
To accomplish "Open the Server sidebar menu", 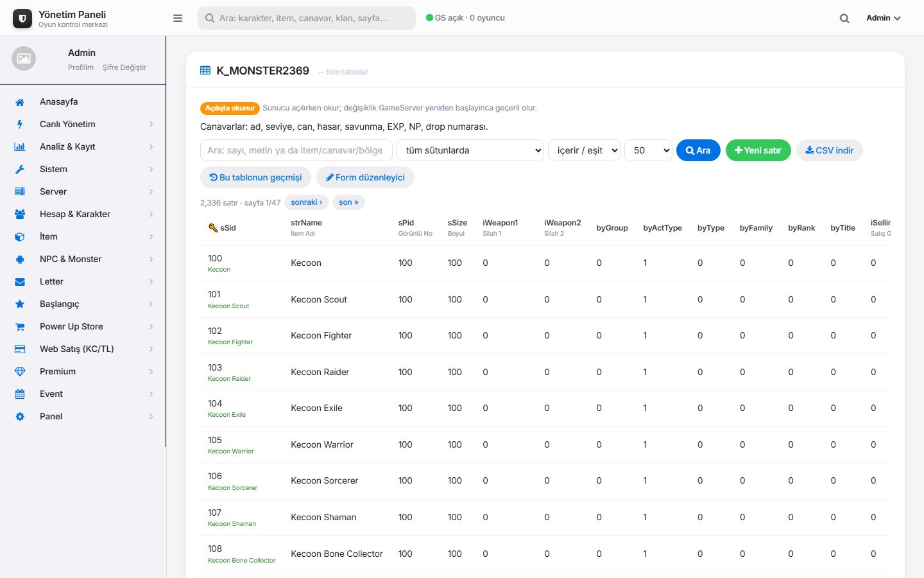I will 83,192.
